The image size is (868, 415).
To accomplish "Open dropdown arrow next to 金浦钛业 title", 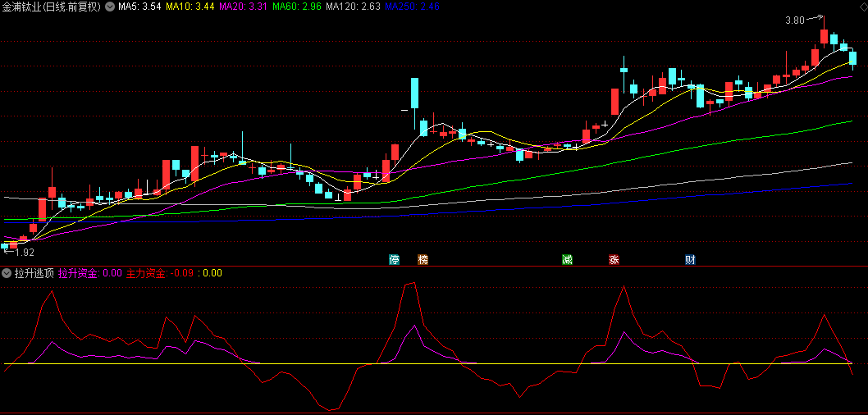I will tap(110, 7).
